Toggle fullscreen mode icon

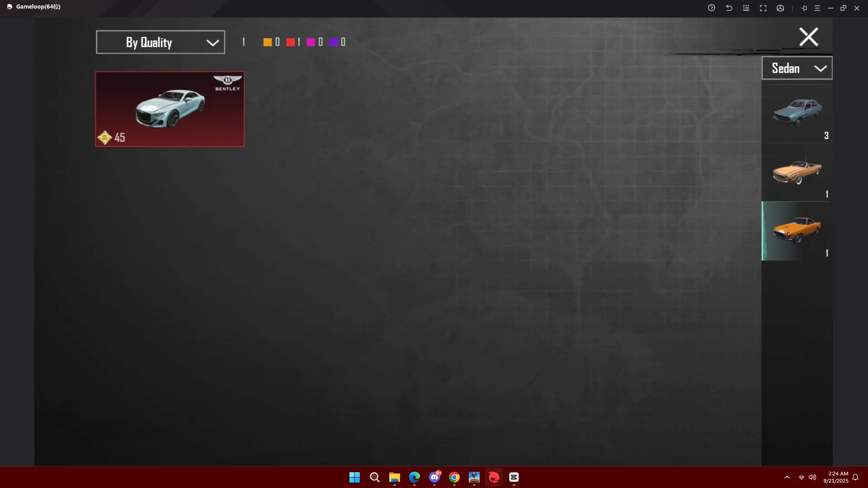coord(763,8)
